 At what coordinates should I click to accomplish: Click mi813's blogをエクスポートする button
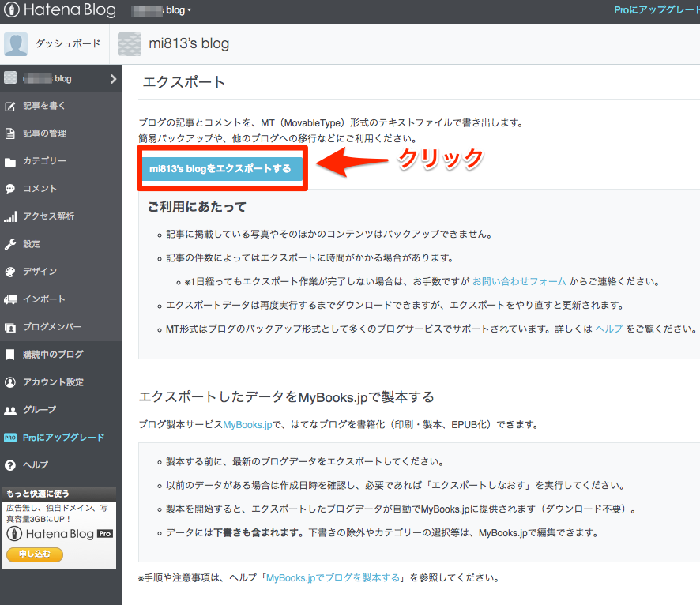tap(222, 169)
